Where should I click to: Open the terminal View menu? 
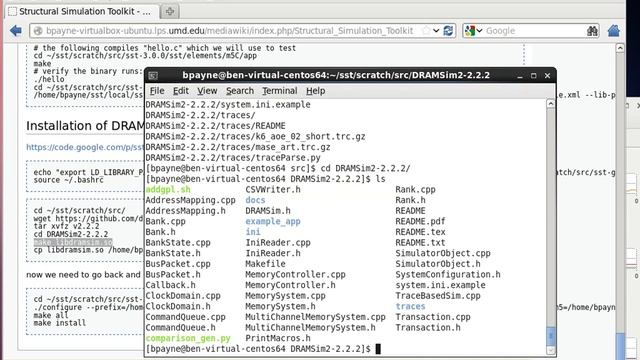(x=207, y=91)
